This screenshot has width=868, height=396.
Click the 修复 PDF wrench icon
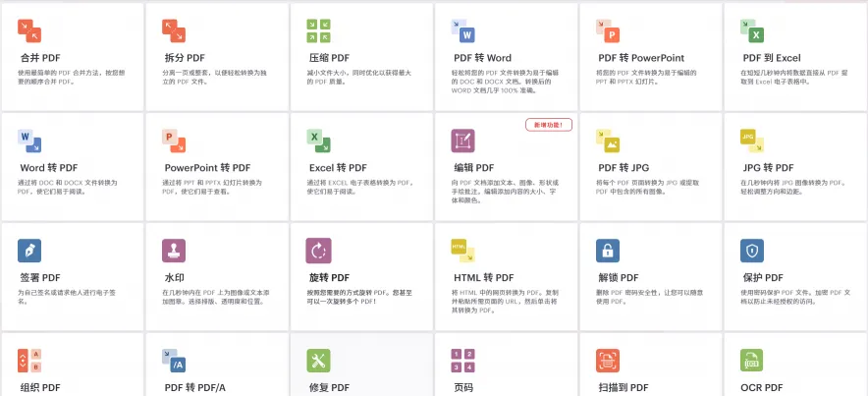pos(318,361)
